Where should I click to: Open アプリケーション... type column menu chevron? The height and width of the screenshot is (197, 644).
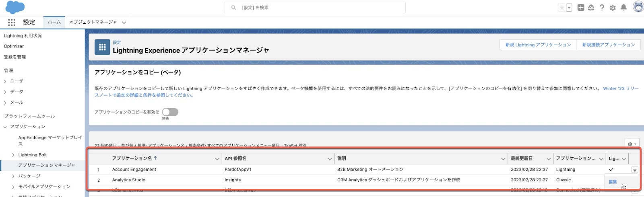coord(601,159)
